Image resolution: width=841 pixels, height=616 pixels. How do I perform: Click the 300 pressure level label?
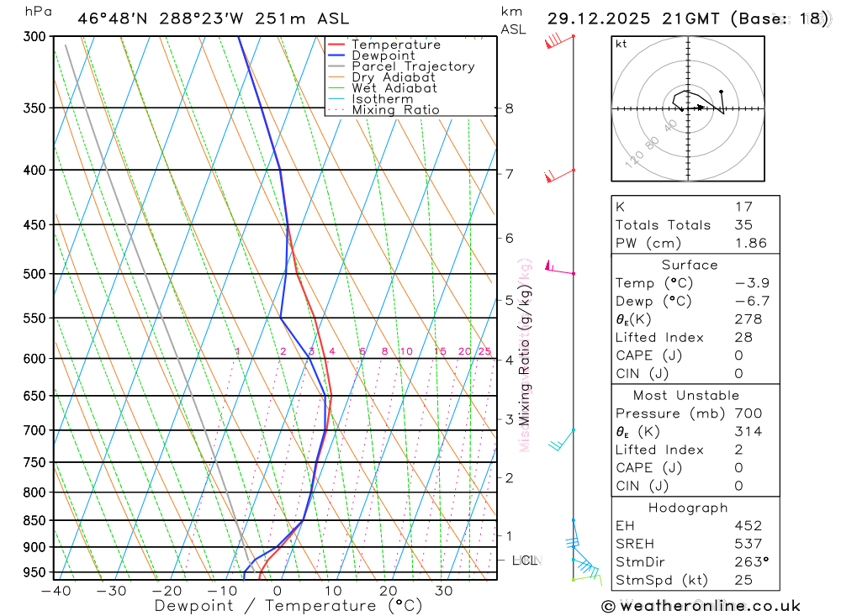34,36
